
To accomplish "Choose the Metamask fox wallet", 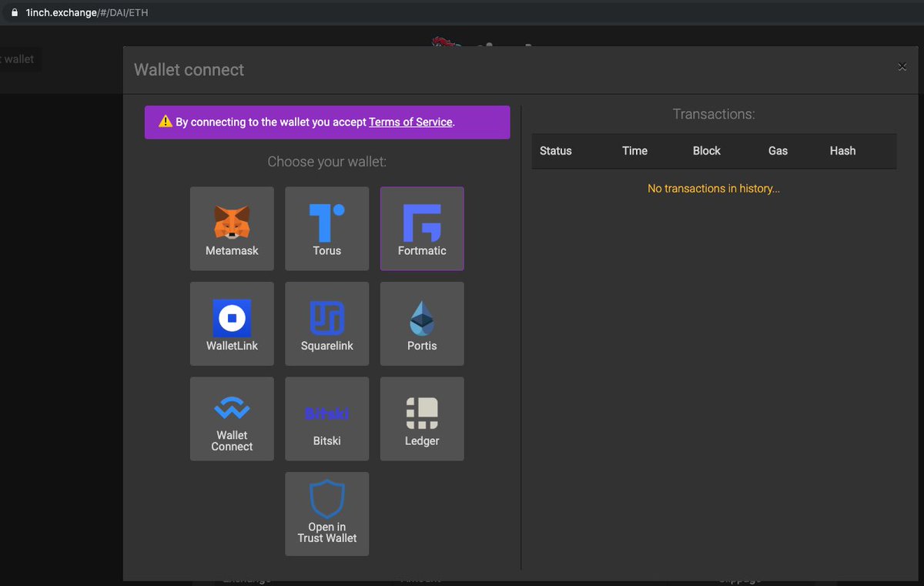I will (x=232, y=229).
